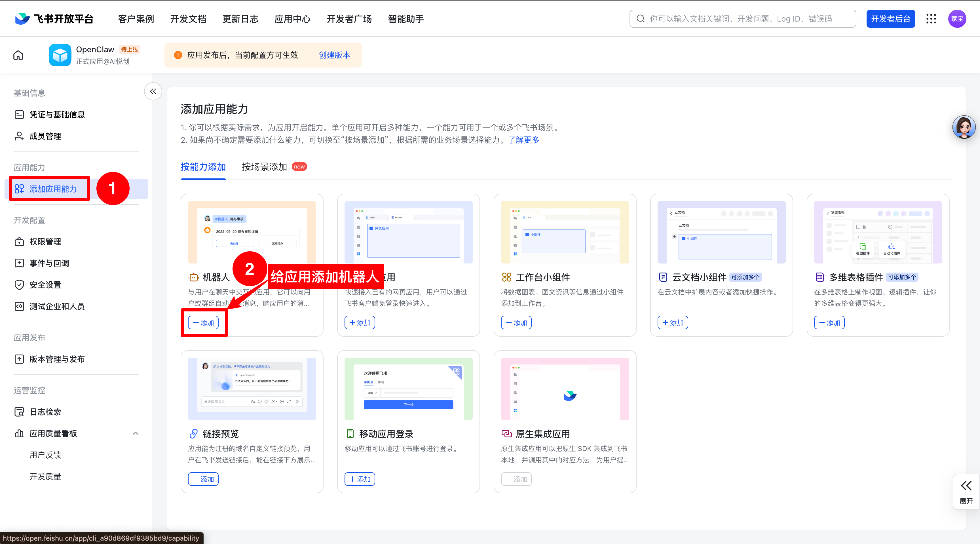This screenshot has height=544, width=980.
Task: Click the 开发者后台 button
Action: [x=891, y=19]
